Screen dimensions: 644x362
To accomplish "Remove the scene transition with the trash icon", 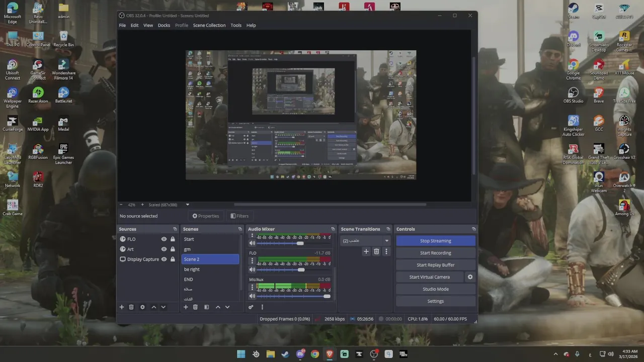I will [x=376, y=251].
